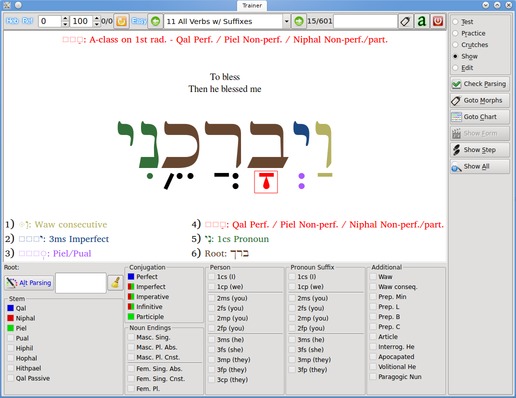Click the green back arrow icon
This screenshot has width=516, height=398.
(156, 21)
